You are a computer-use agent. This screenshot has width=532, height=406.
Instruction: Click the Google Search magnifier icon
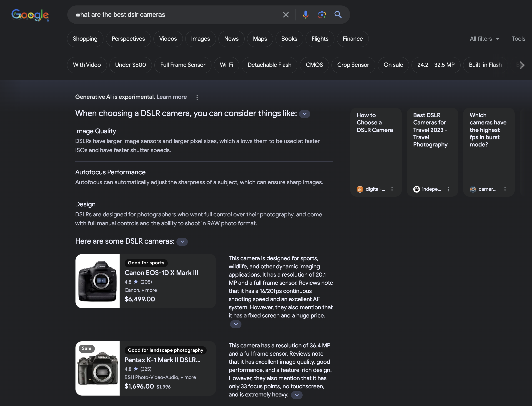(x=338, y=15)
